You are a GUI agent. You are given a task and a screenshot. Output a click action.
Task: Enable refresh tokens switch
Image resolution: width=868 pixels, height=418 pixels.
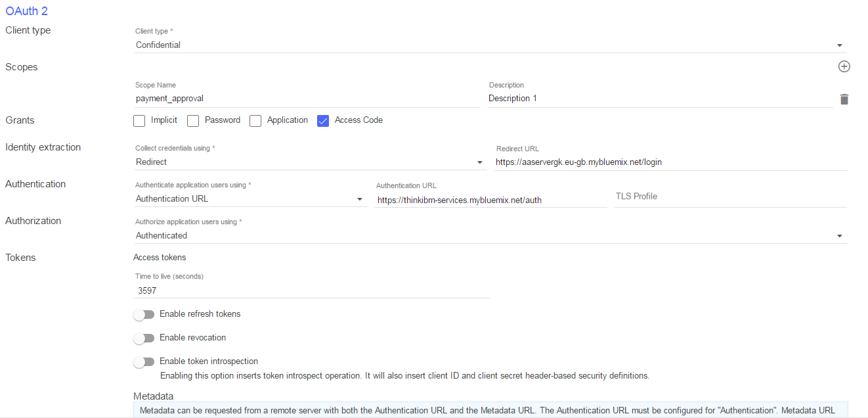(x=144, y=315)
